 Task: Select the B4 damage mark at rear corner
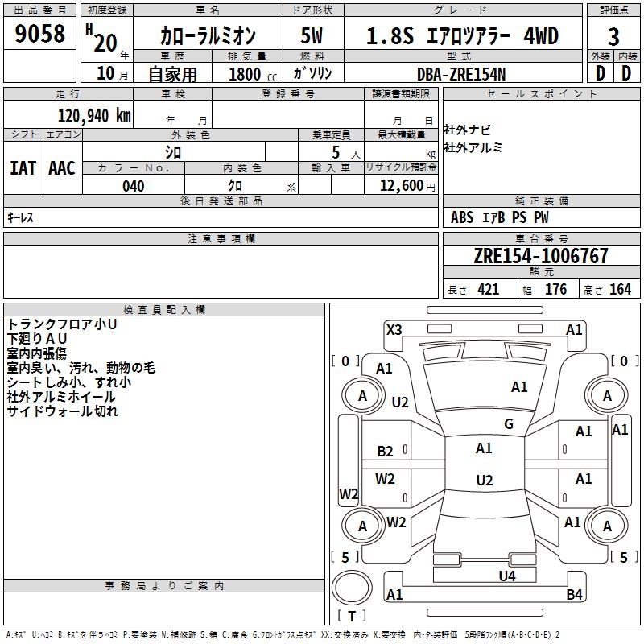pos(574,595)
